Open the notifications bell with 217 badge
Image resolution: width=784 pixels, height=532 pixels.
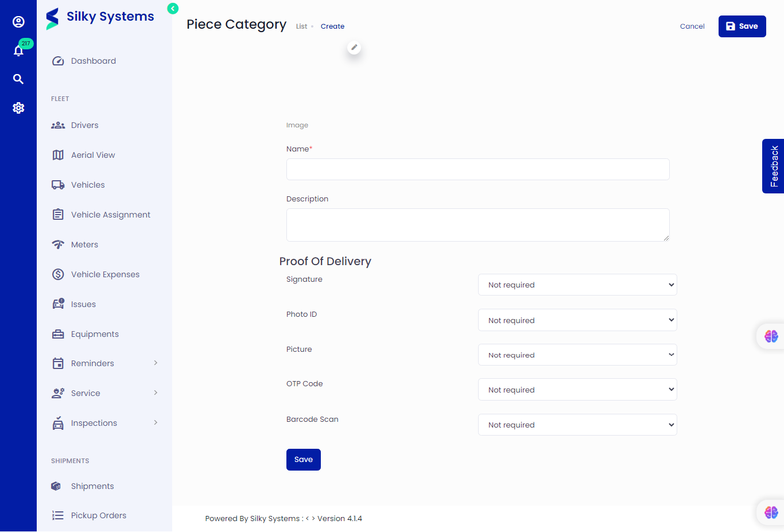[18, 50]
